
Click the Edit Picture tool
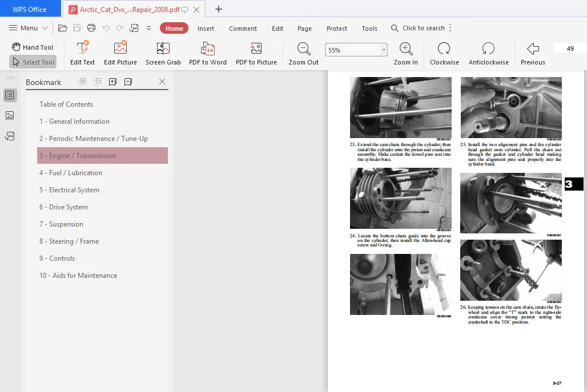pyautogui.click(x=120, y=53)
